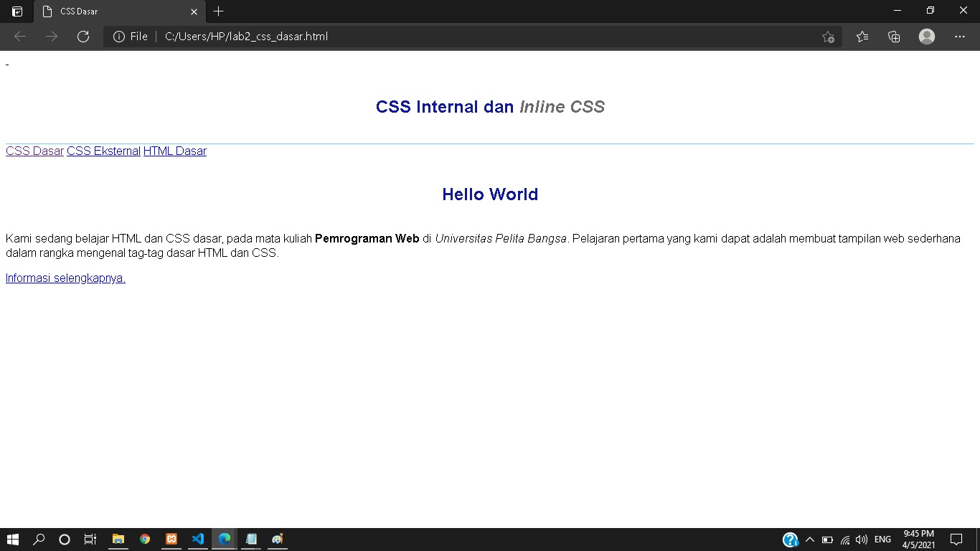This screenshot has width=980, height=551.
Task: Open XAMPP from the taskbar
Action: click(171, 539)
